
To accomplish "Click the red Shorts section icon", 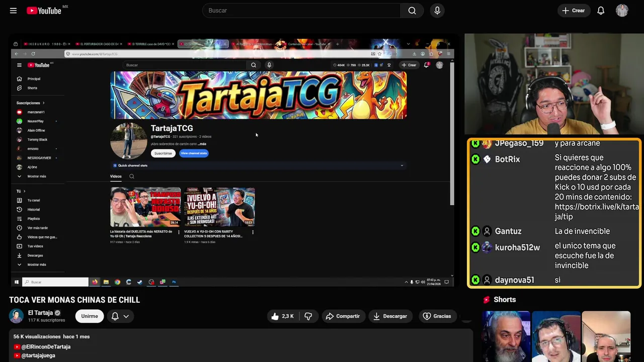I will click(x=487, y=300).
